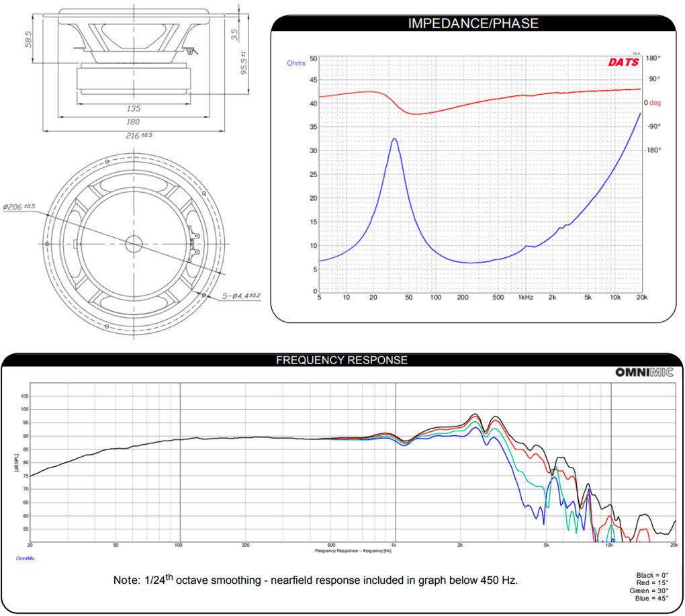
Task: Click the 180 dimension label
Action: tap(133, 122)
